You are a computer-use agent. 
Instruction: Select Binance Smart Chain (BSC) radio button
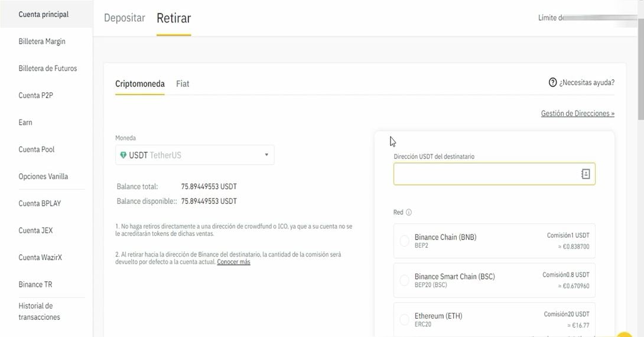click(405, 280)
